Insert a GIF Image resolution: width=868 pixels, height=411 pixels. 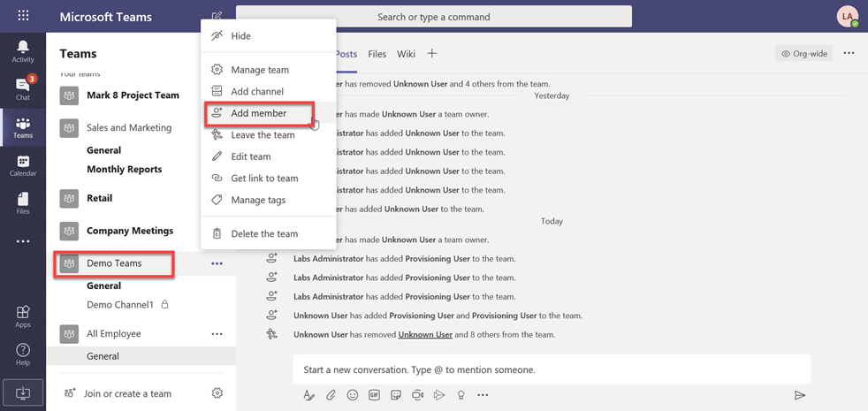tap(374, 395)
